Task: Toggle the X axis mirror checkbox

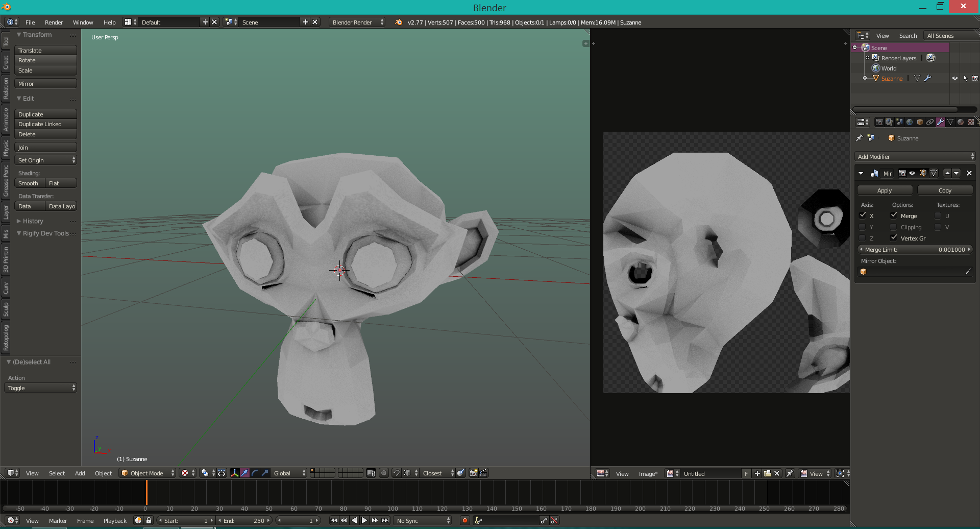Action: (863, 215)
